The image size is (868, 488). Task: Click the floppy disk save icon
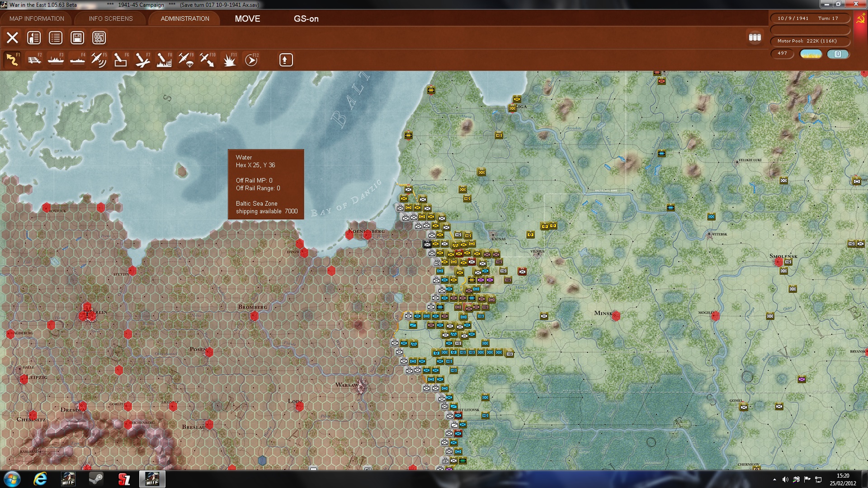pyautogui.click(x=77, y=38)
